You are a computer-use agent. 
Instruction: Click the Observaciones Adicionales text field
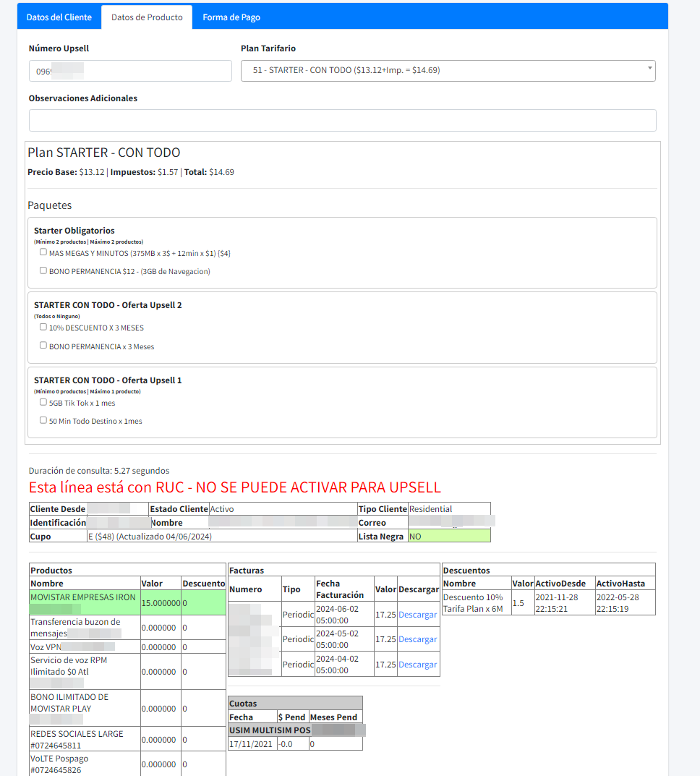pos(342,121)
